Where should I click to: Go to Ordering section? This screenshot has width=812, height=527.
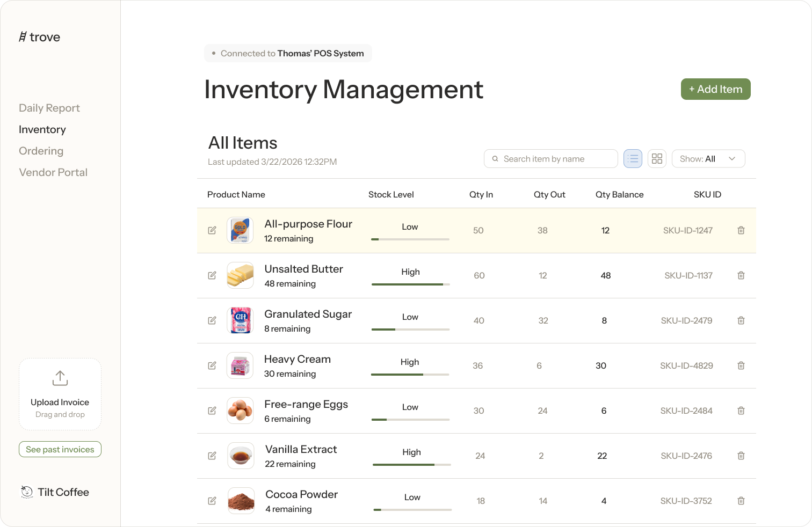click(x=41, y=151)
